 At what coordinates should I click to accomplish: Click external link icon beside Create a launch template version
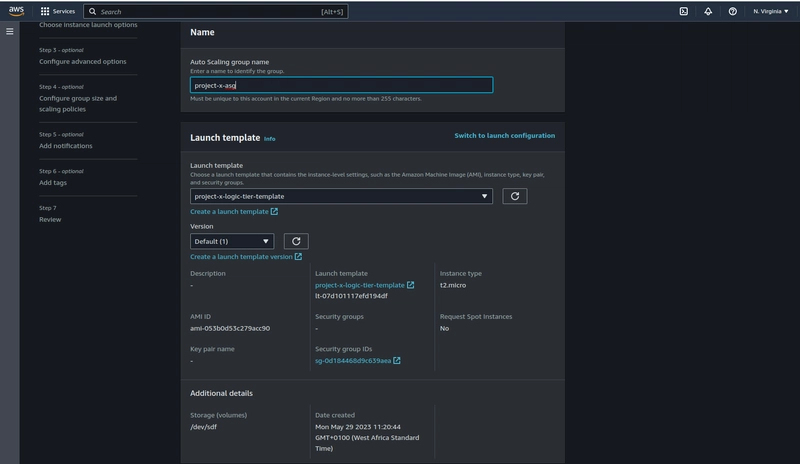click(298, 257)
